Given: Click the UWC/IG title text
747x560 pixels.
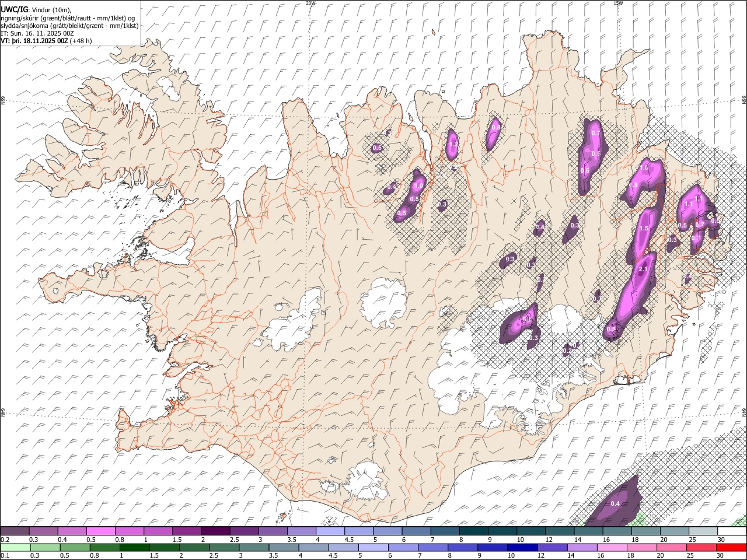Looking at the screenshot, I should pos(14,10).
